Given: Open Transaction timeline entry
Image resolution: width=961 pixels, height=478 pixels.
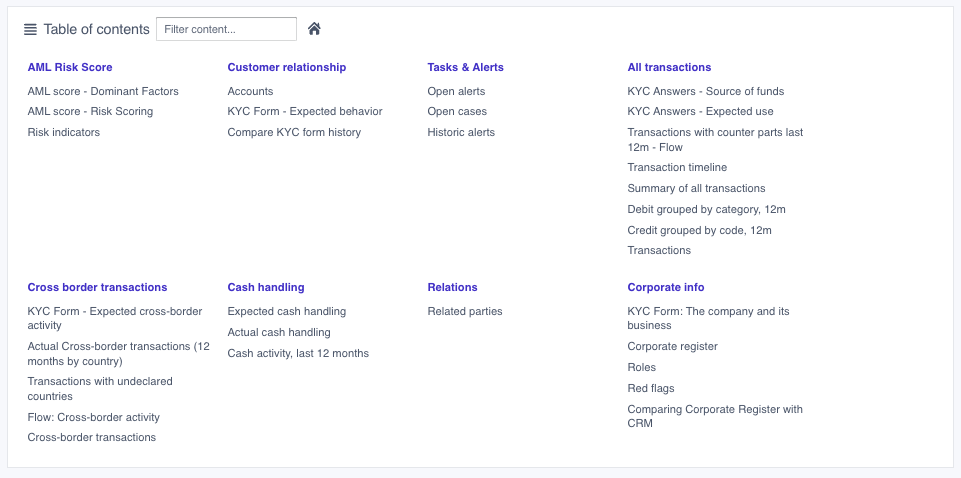Looking at the screenshot, I should tap(677, 167).
